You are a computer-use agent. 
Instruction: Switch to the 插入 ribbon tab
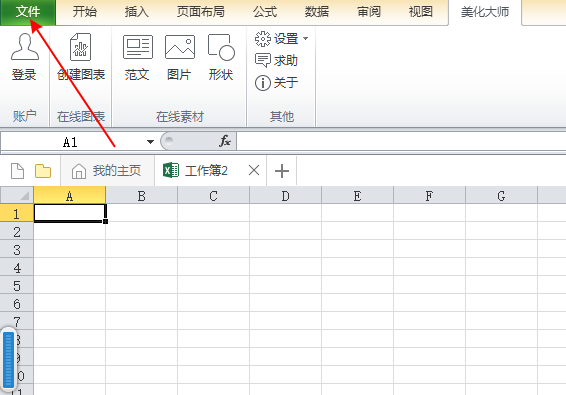tap(136, 12)
